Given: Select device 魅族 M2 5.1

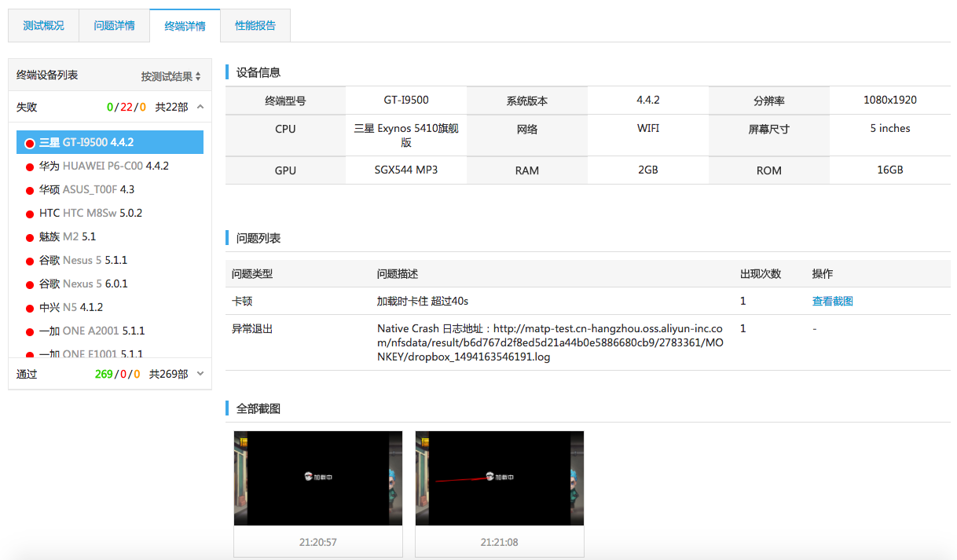Looking at the screenshot, I should point(110,236).
